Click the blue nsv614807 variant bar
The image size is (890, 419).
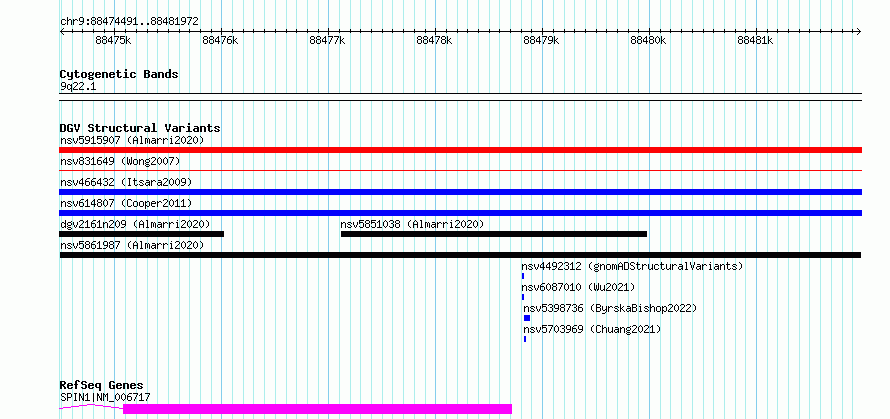(460, 213)
